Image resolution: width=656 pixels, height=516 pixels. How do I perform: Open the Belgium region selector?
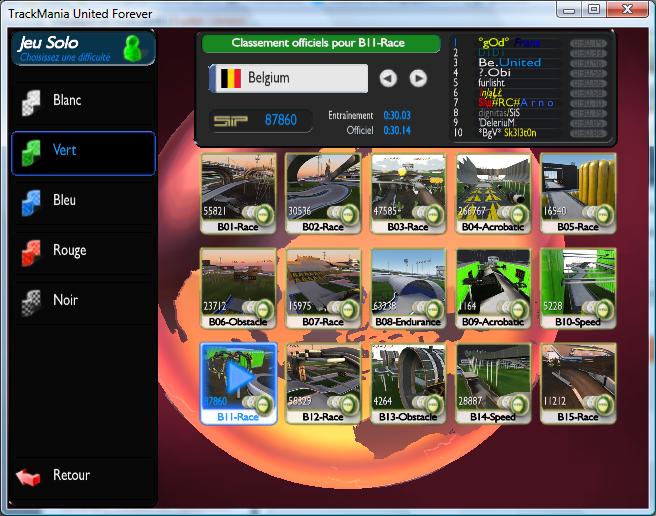click(x=288, y=78)
